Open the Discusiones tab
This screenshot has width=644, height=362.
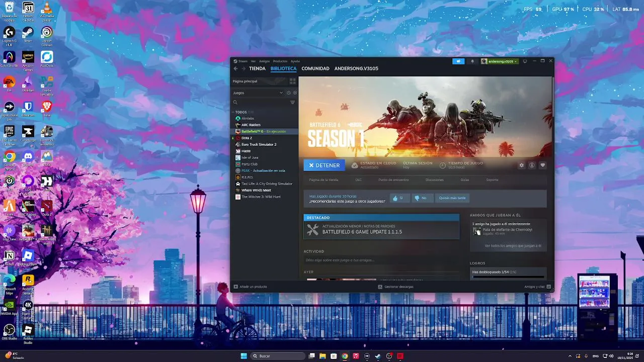click(435, 180)
